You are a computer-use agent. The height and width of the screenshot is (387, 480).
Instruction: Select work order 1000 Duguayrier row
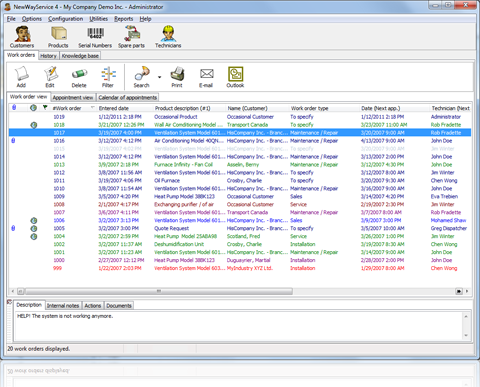point(240,260)
